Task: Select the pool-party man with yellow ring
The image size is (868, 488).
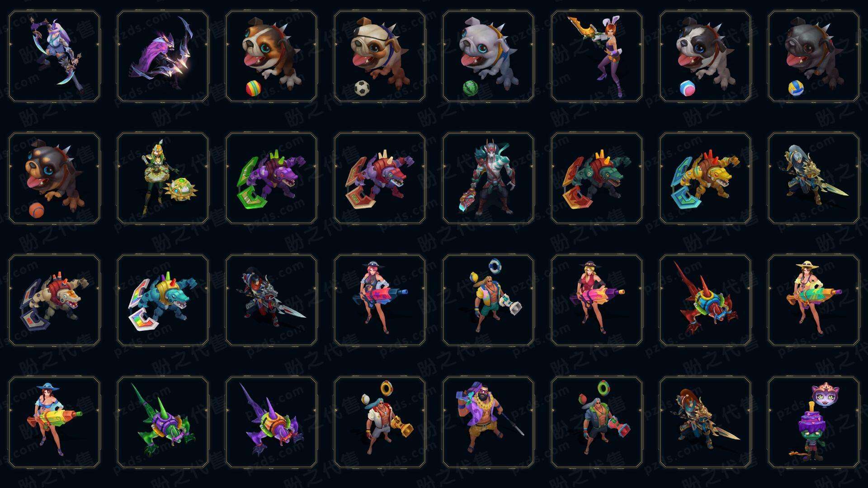Action: [x=380, y=422]
